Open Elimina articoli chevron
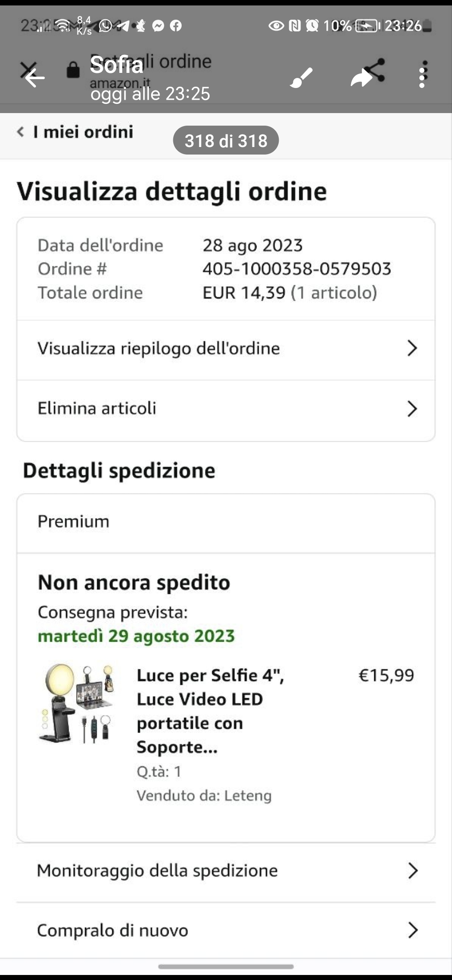 pyautogui.click(x=412, y=409)
